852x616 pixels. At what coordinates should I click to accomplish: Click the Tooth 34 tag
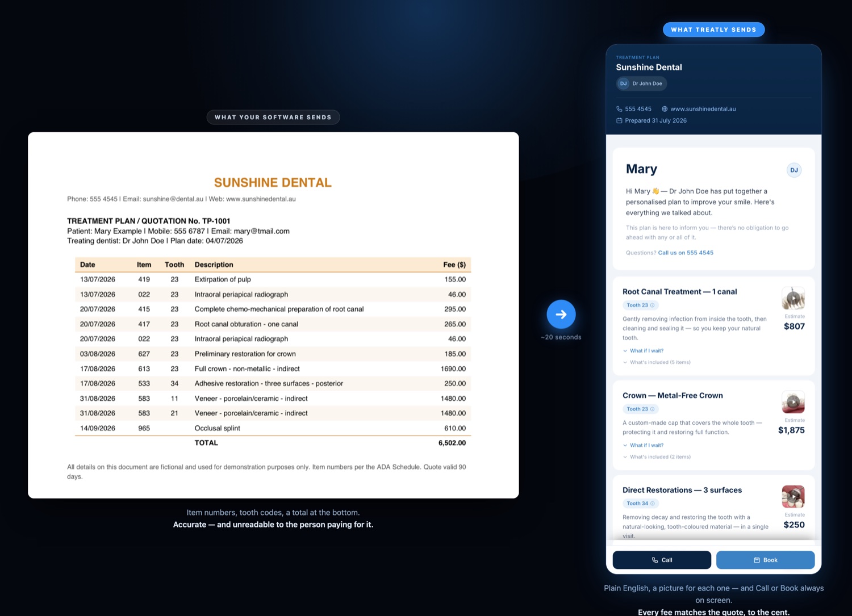tap(640, 504)
